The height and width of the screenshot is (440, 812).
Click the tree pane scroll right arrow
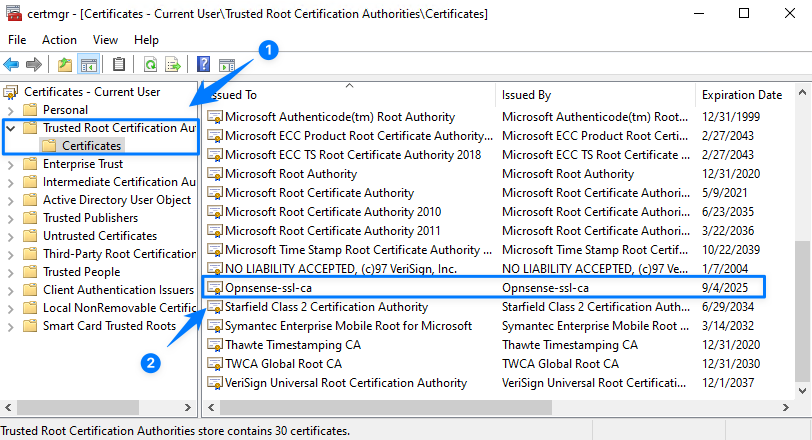(187, 408)
